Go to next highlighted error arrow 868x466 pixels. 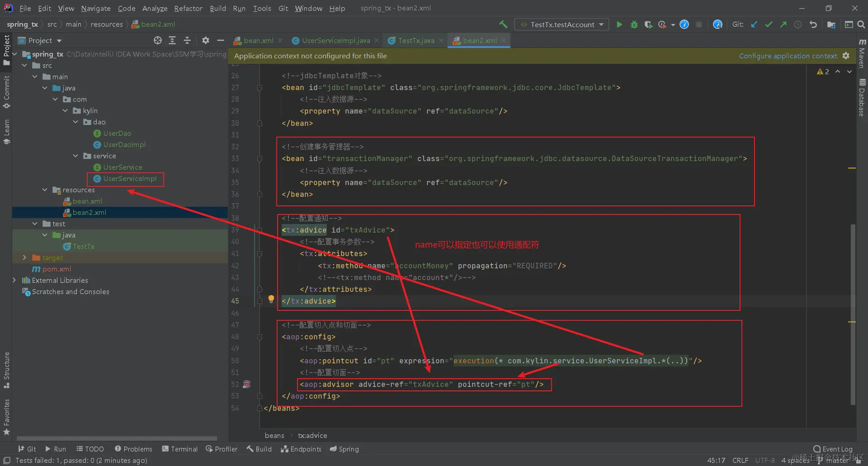click(x=849, y=71)
